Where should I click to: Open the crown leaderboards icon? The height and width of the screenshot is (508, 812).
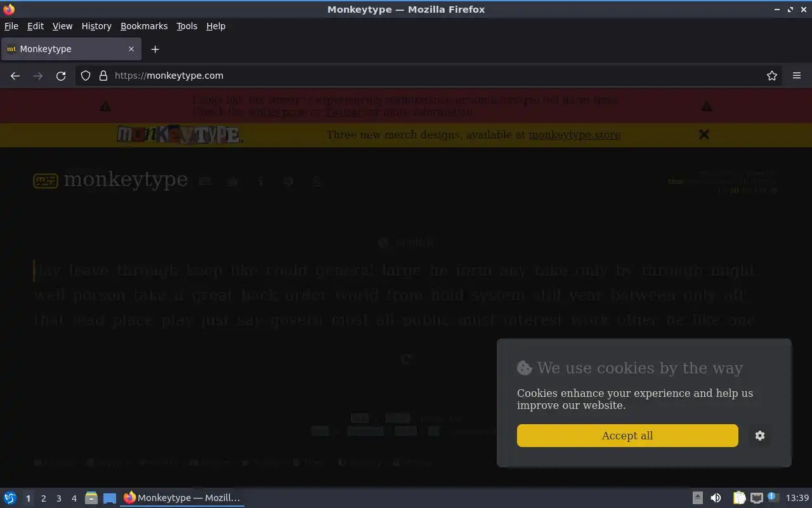point(233,182)
